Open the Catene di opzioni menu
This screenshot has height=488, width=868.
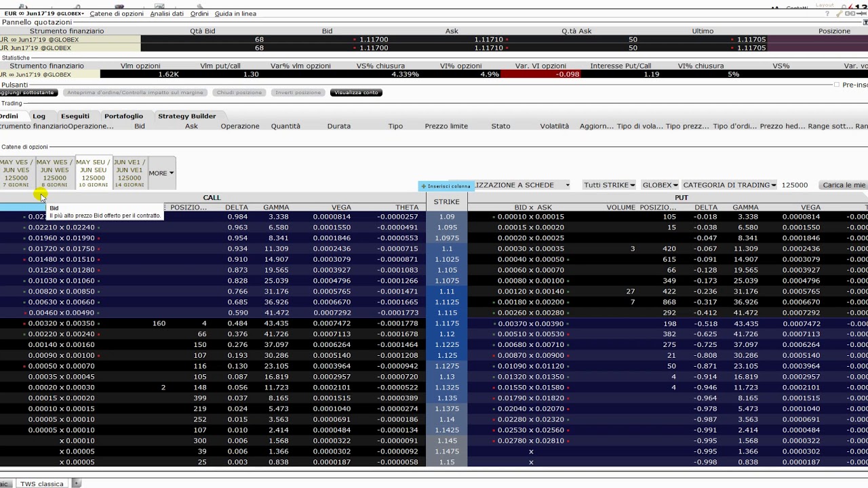(x=117, y=14)
